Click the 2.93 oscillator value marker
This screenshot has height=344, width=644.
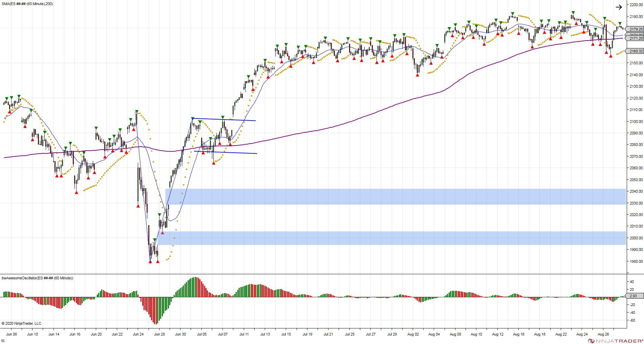[x=635, y=296]
